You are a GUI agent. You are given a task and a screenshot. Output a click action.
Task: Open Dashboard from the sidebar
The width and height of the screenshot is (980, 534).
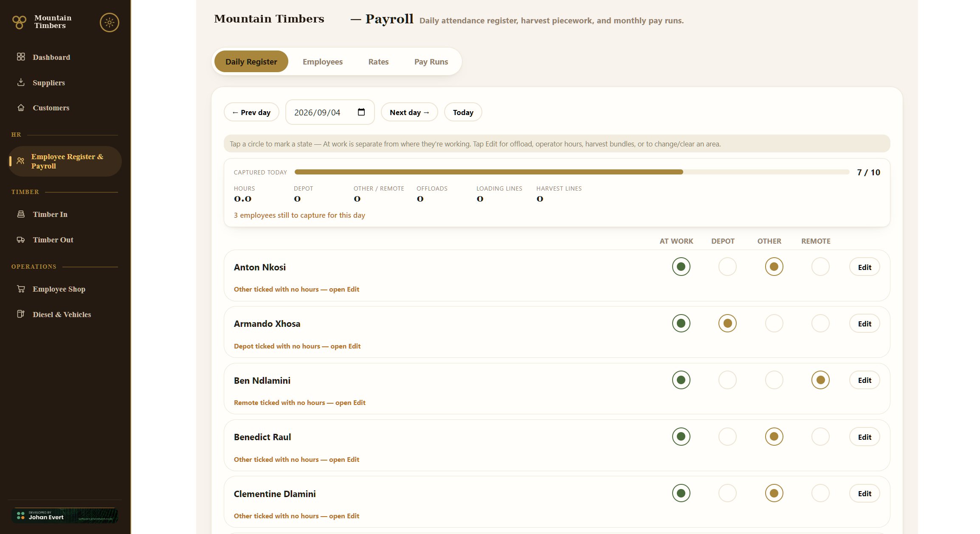[65, 57]
